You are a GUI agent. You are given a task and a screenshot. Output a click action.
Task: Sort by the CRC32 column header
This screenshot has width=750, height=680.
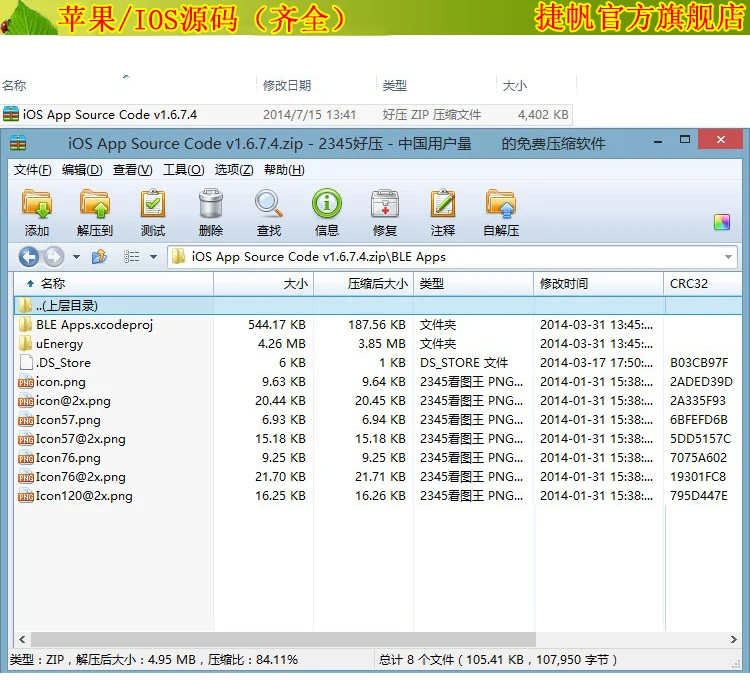703,284
